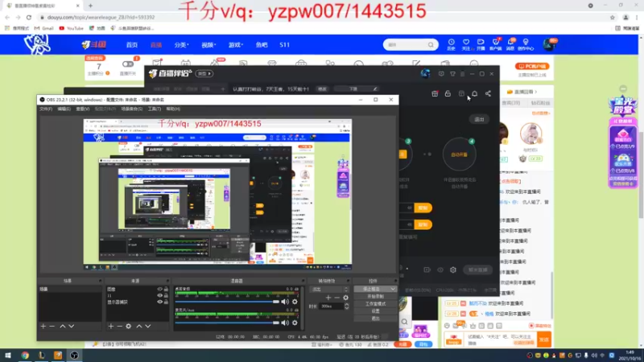Mute the desktop audio speaker icon in OBS mixer
The width and height of the screenshot is (644, 362).
coord(285,302)
